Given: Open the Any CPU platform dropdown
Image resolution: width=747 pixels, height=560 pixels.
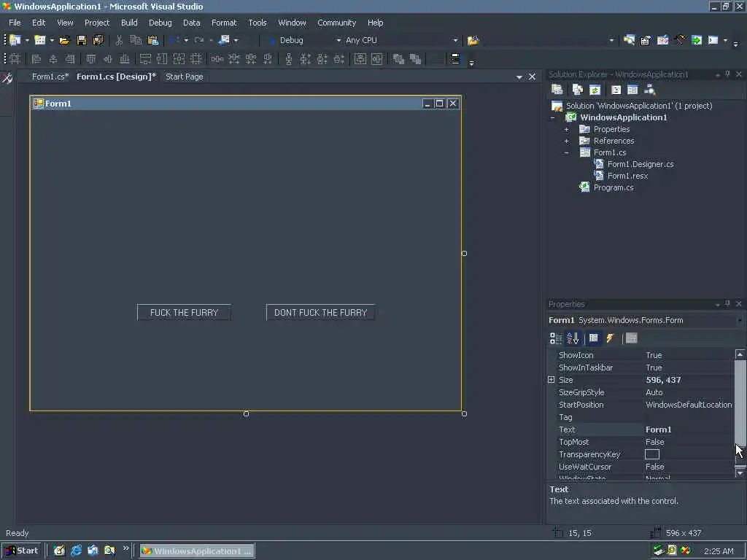Looking at the screenshot, I should (455, 41).
